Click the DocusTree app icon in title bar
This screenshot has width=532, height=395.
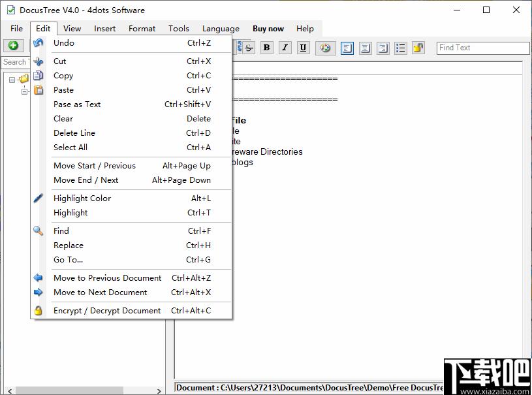click(x=11, y=10)
